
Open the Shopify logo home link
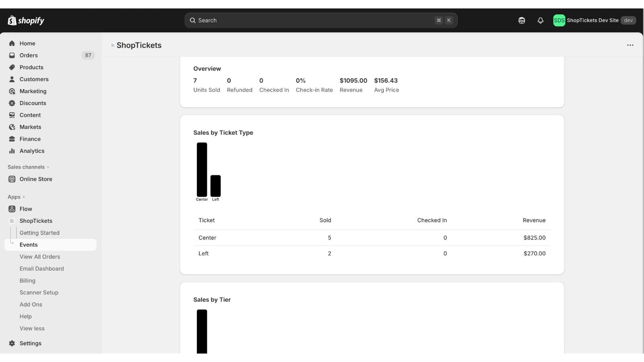pos(26,20)
